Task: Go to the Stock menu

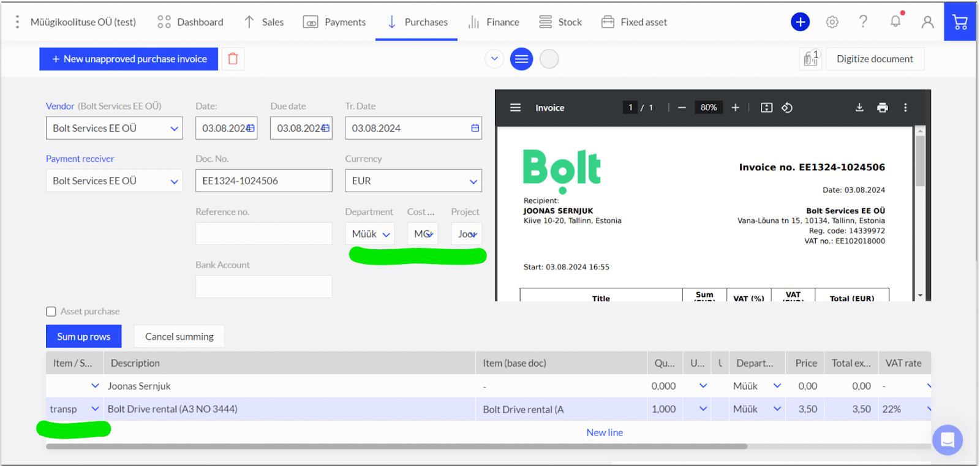Action: coord(560,22)
